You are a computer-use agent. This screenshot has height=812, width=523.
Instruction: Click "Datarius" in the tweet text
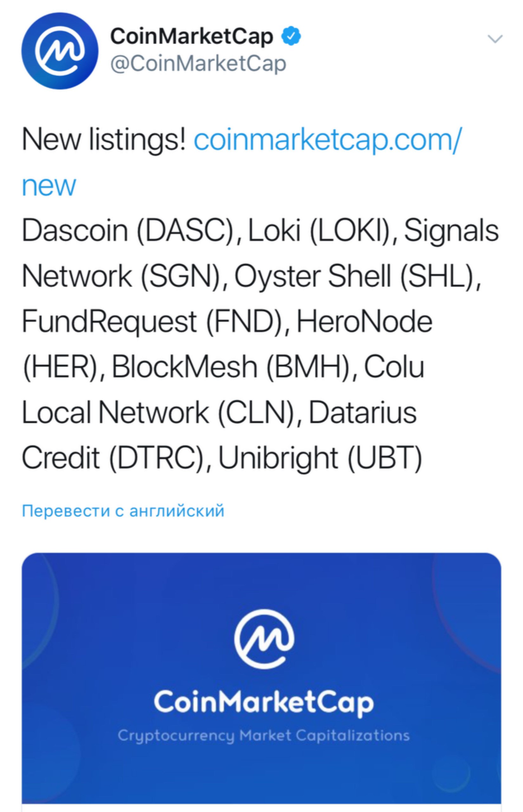(362, 412)
